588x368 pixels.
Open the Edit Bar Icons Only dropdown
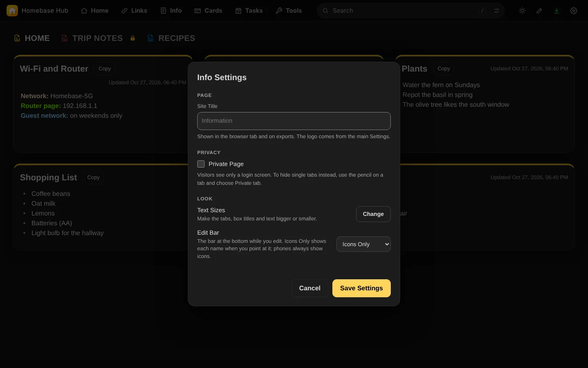coord(363,244)
